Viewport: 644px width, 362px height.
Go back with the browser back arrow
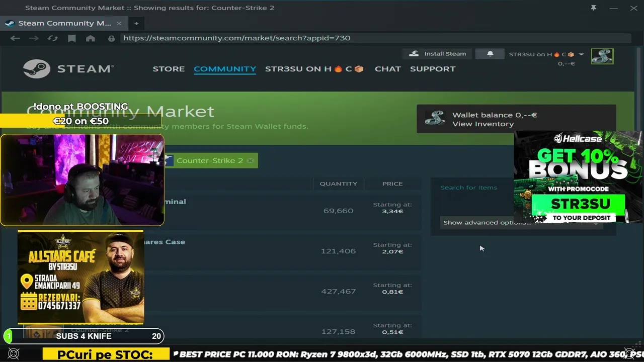point(15,38)
